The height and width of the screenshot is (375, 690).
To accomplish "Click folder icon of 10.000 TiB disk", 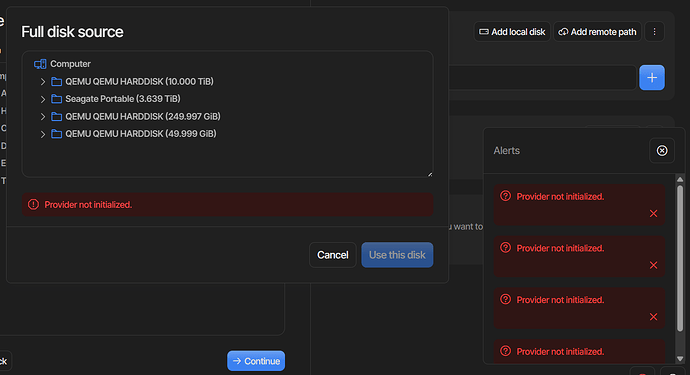I will coord(56,81).
